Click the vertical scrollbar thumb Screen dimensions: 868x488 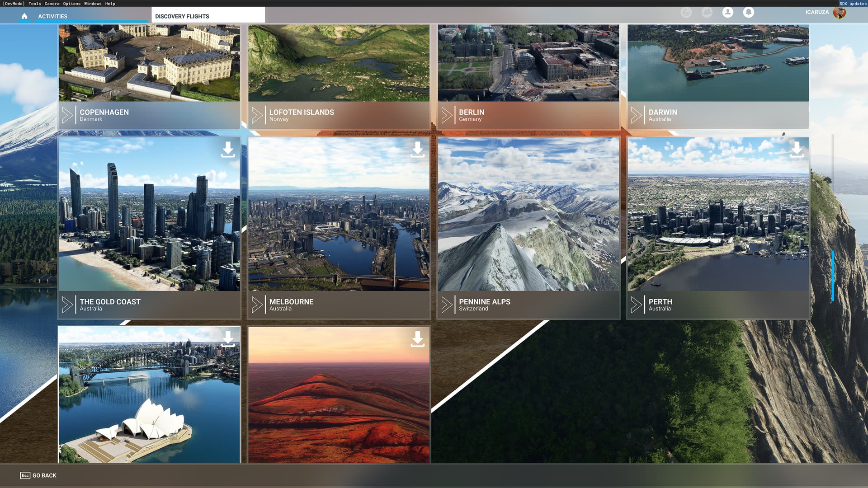point(832,276)
